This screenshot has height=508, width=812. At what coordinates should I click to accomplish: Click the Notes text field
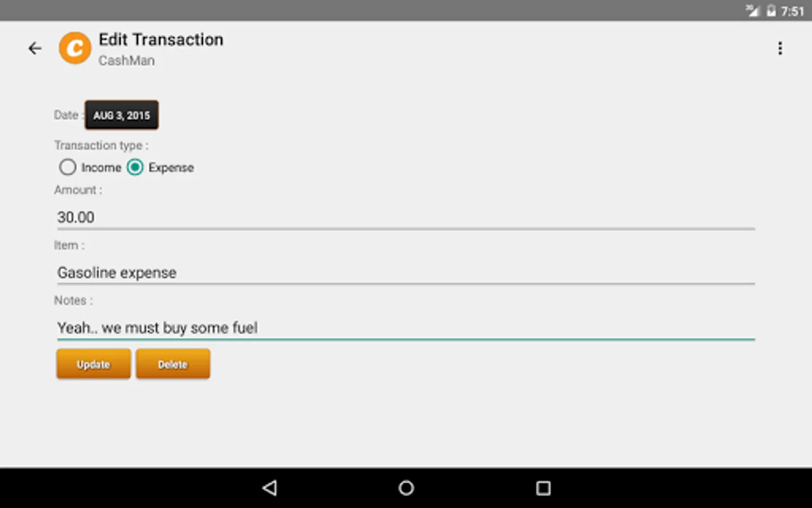tap(406, 329)
